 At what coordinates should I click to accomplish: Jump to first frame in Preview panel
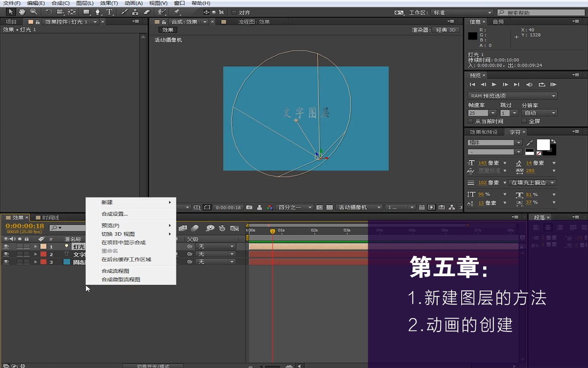coord(472,85)
